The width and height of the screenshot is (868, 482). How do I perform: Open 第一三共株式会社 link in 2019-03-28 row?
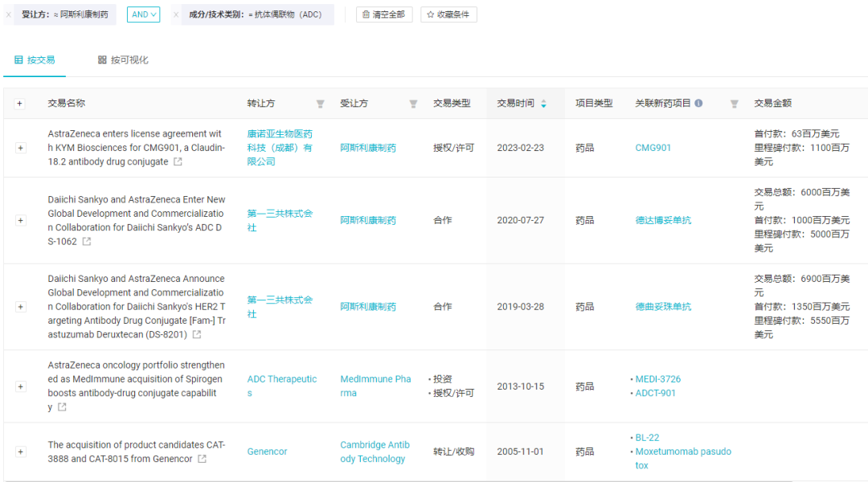[x=280, y=307]
